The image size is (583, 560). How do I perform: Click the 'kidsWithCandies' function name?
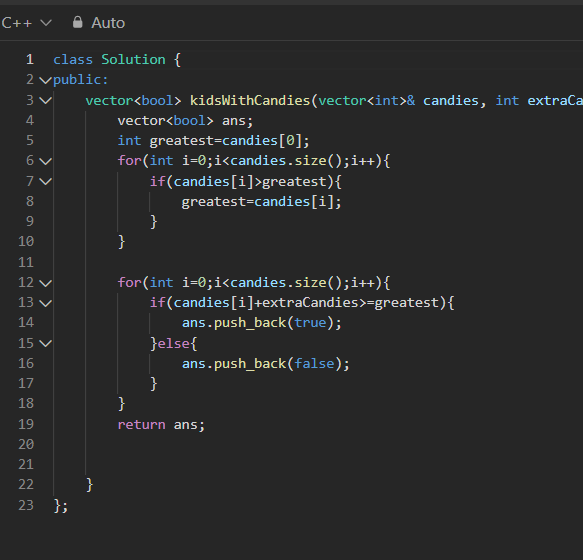(250, 100)
